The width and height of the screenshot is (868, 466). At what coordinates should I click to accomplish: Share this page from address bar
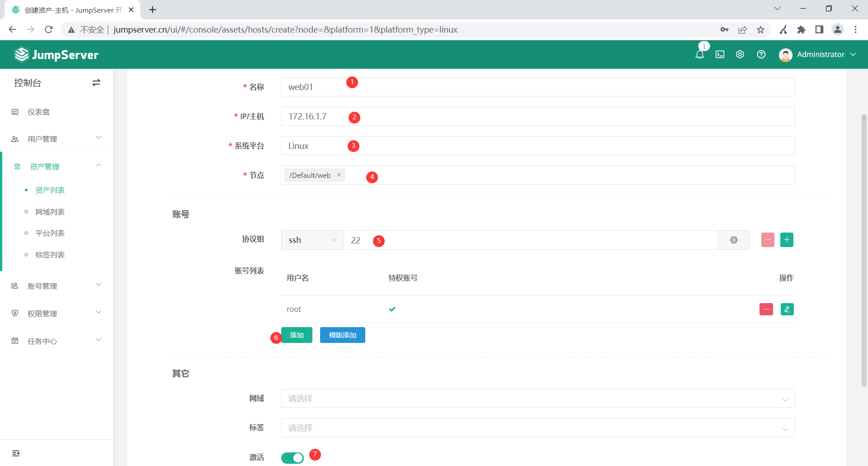(743, 29)
